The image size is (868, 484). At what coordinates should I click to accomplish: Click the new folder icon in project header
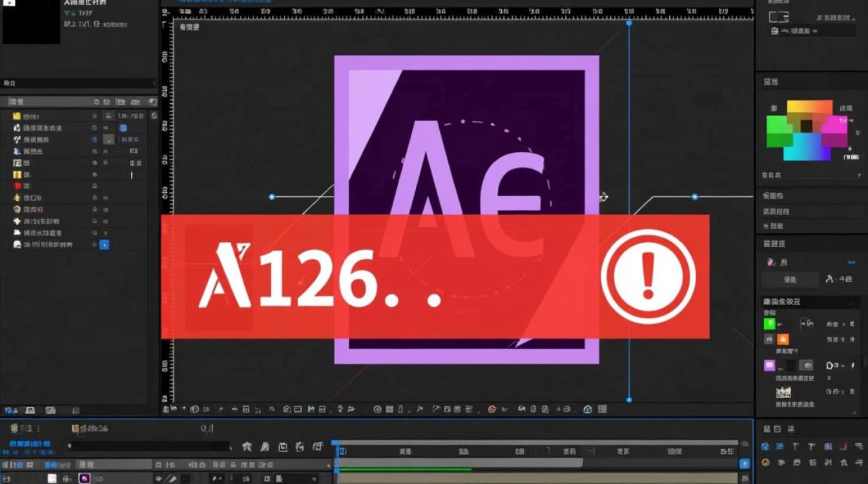[121, 102]
